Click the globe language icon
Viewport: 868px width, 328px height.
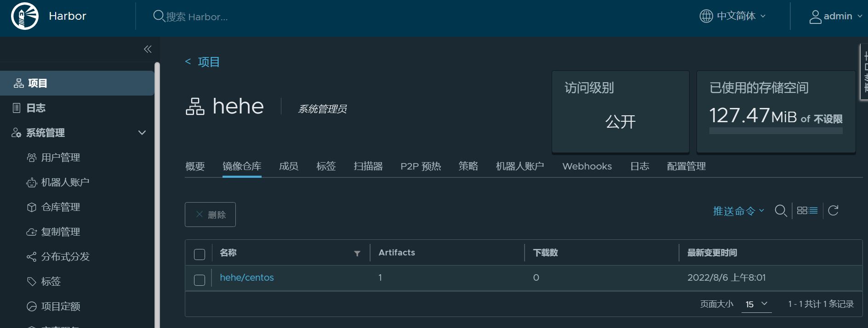[x=706, y=16]
